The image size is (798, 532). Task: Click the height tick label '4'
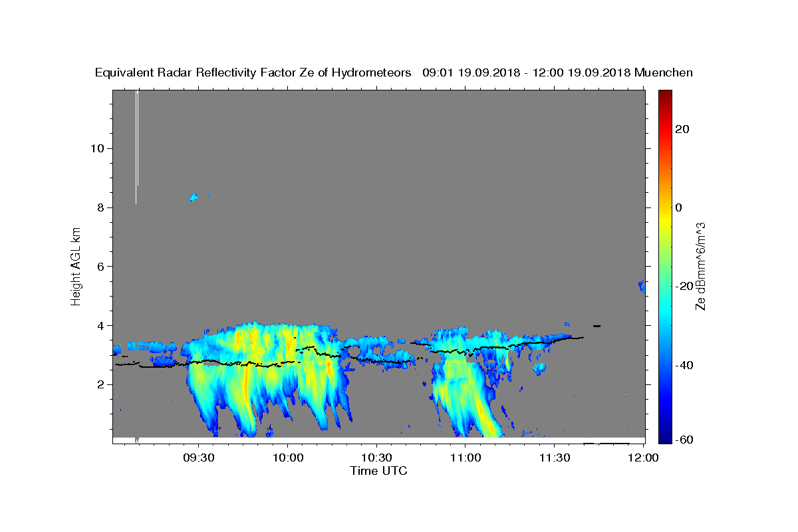click(x=100, y=326)
